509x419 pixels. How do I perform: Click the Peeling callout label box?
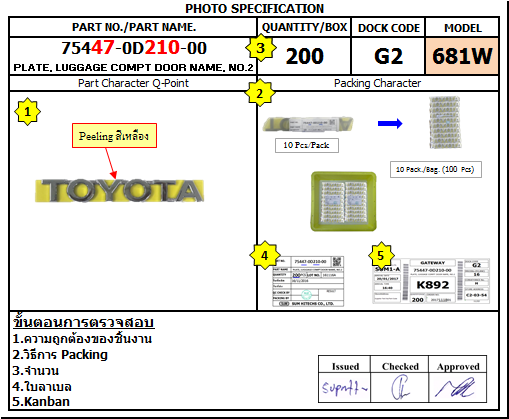tap(114, 136)
